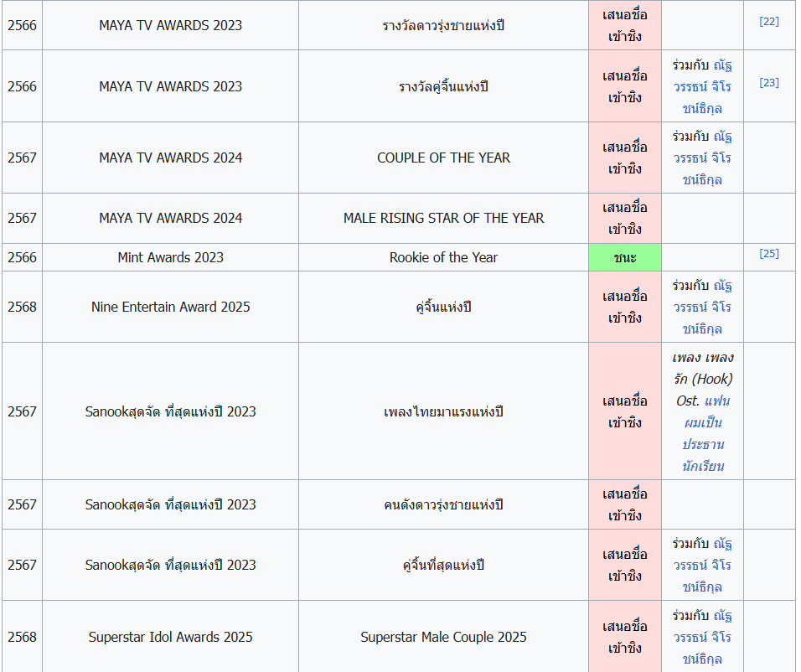Click MAYA TV AWARDS 2024 beside COUPLE OF THE YEAR

[x=171, y=158]
